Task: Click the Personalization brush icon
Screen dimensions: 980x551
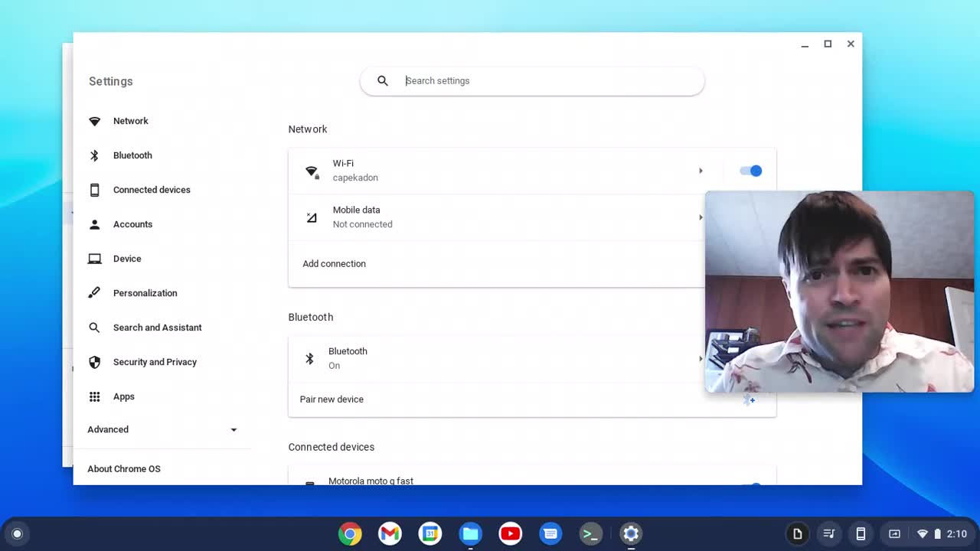Action: coord(95,293)
